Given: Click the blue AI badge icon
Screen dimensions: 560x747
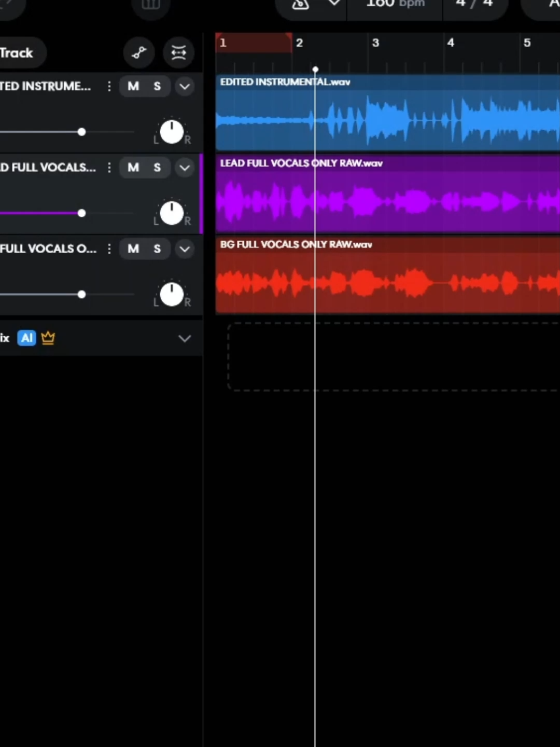Looking at the screenshot, I should [x=27, y=338].
